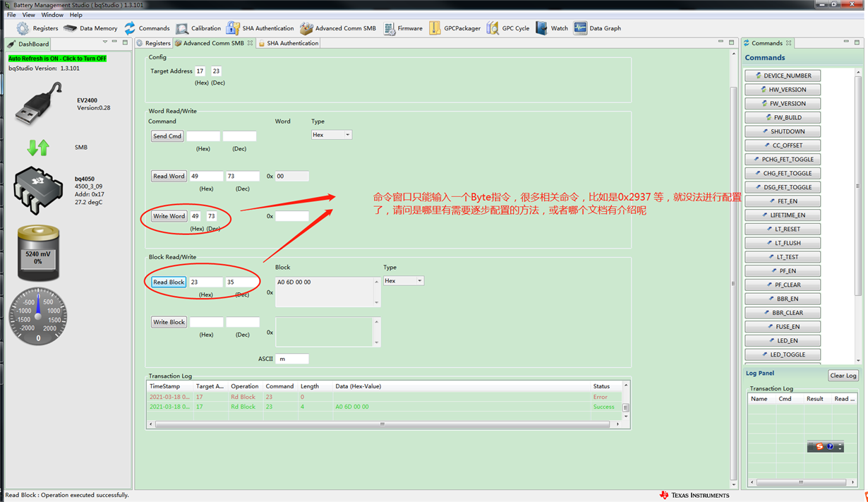Screen dimensions: 868x502
Task: Click Transaction Log horizontal scrollbar
Action: click(x=382, y=424)
